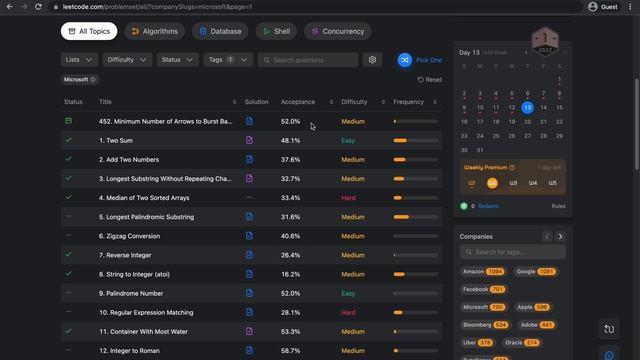Image resolution: width=640 pixels, height=360 pixels.
Task: Click frequency bar for 1. Two Sum
Action: (416, 140)
